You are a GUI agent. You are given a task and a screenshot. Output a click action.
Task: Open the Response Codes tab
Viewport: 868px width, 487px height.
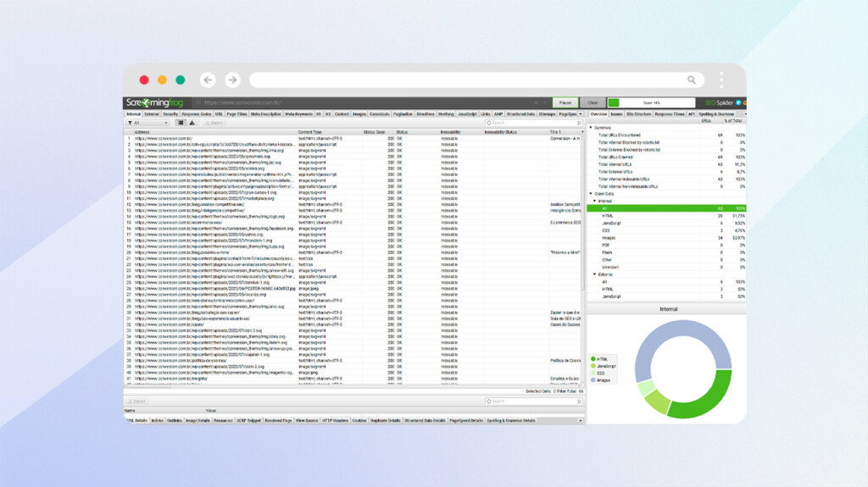pyautogui.click(x=197, y=114)
